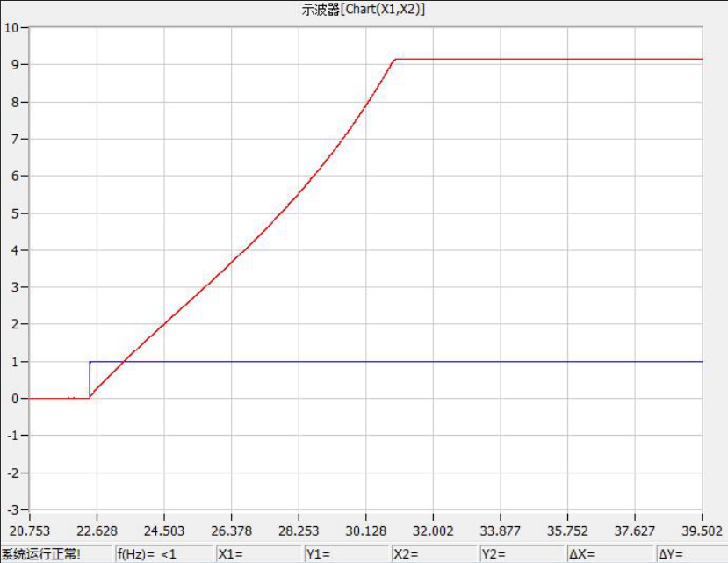
Task: Click the chart title 示波器[Chart(X1,X2)]
Action: (x=364, y=9)
